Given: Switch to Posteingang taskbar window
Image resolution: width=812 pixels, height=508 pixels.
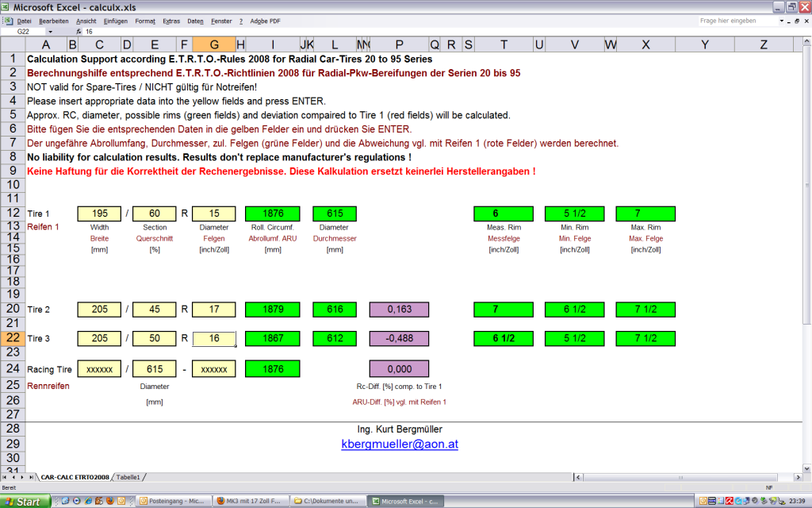Looking at the screenshot, I should (174, 502).
